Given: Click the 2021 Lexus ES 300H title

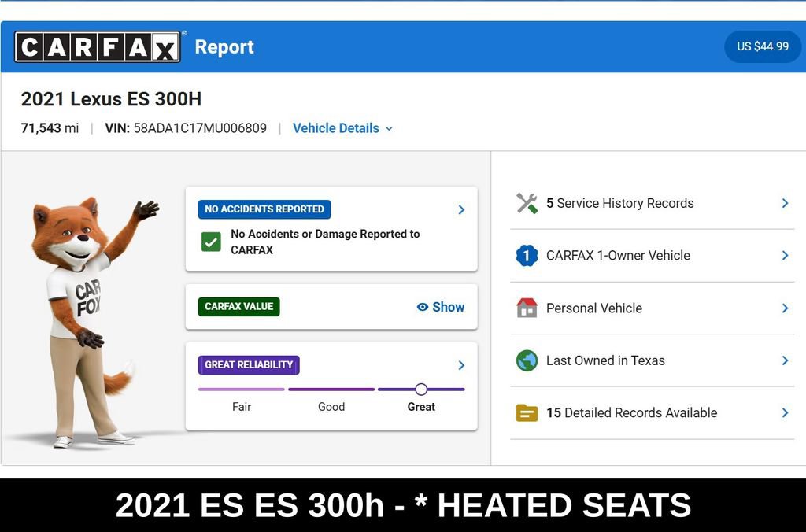Looking at the screenshot, I should click(111, 98).
